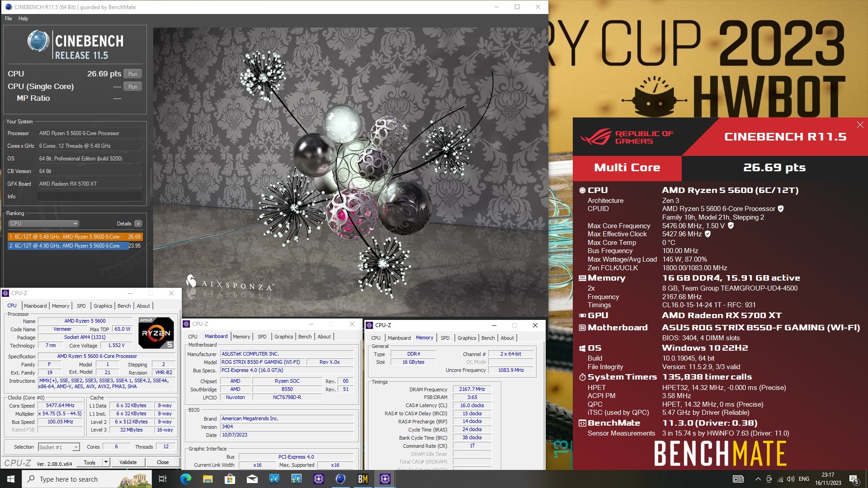Click the Validate button in CPU-Z
868x488 pixels.
[x=128, y=462]
